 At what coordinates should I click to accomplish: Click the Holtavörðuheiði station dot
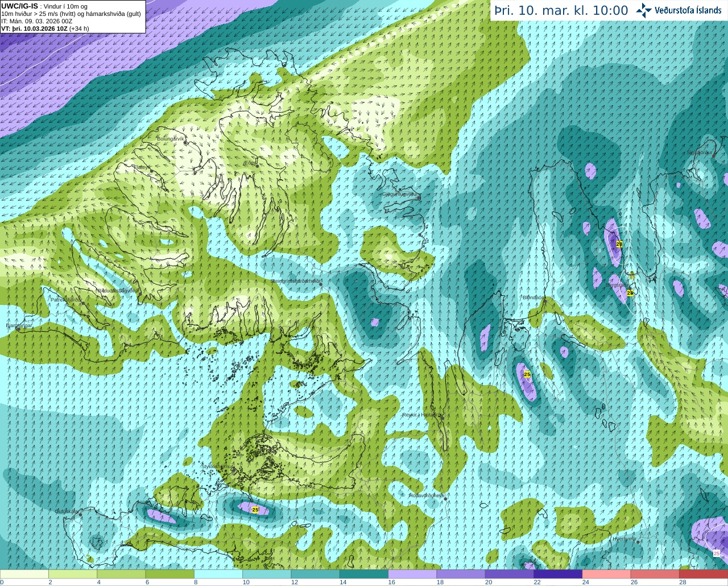[445, 499]
